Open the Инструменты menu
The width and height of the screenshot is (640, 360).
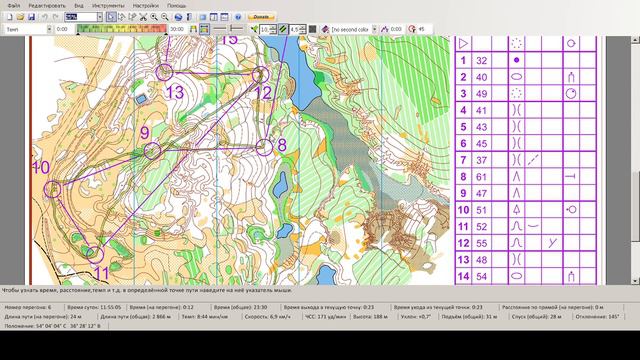click(x=108, y=6)
